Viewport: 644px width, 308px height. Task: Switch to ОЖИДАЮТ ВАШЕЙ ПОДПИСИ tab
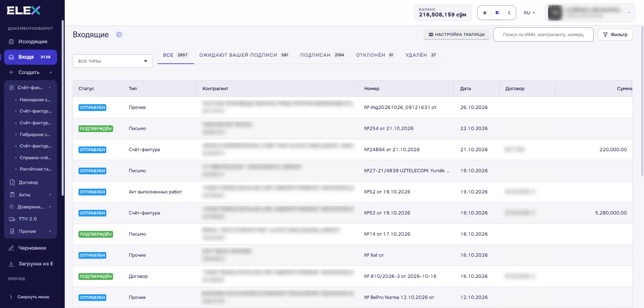[244, 55]
